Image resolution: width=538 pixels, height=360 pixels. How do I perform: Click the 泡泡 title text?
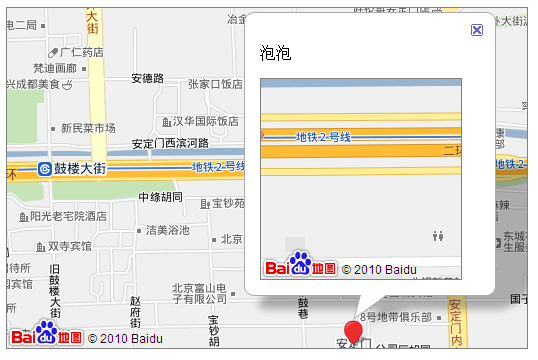[x=275, y=53]
